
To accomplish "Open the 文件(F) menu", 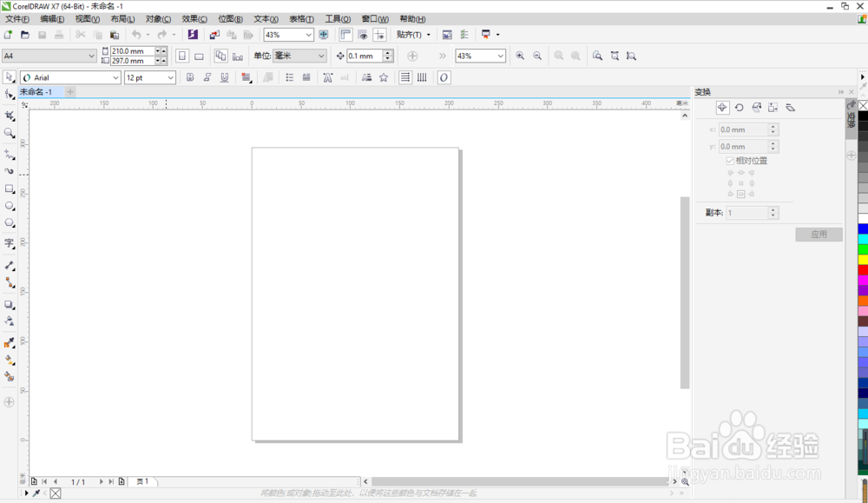I will 17,19.
